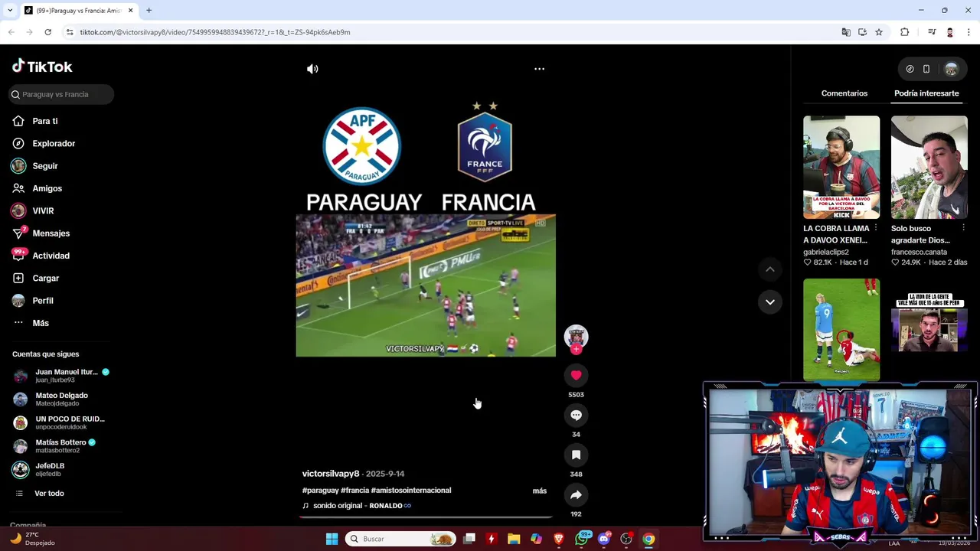Open Chrome three-dot menu

(x=969, y=32)
